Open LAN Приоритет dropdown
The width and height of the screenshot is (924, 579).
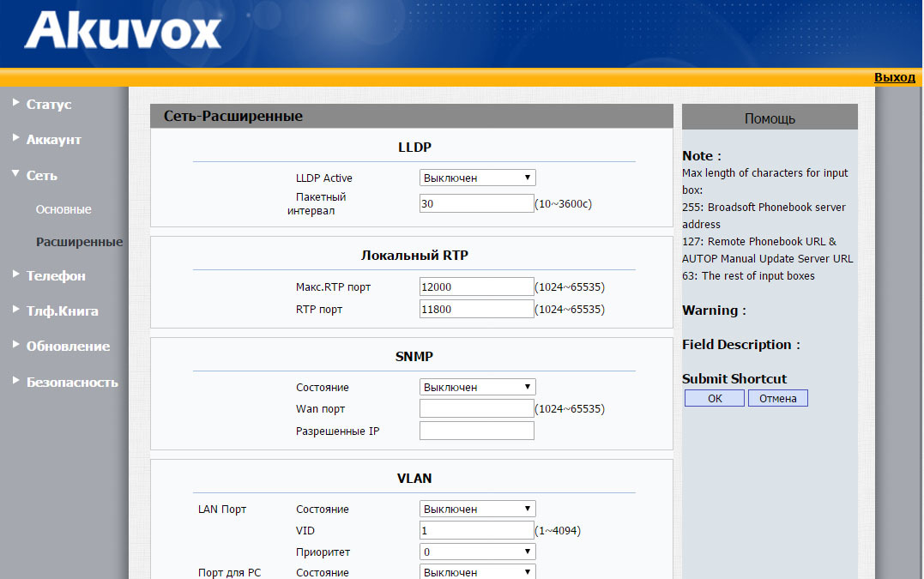(x=477, y=552)
